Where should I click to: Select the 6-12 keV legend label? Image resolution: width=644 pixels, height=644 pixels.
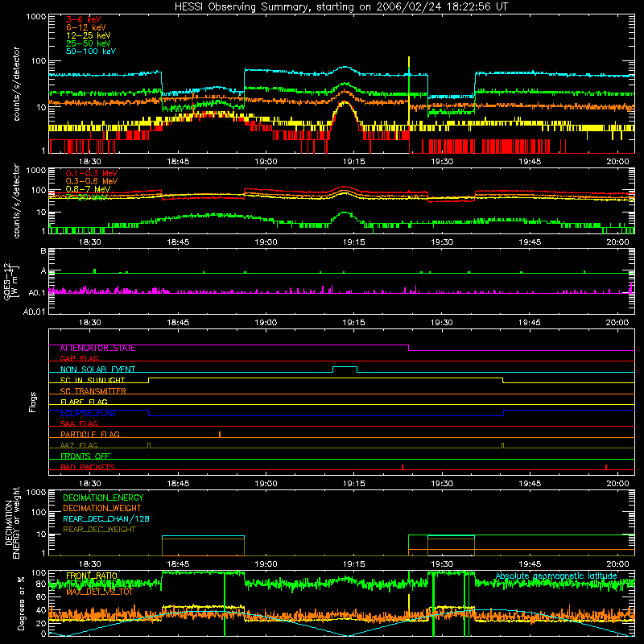85,27
